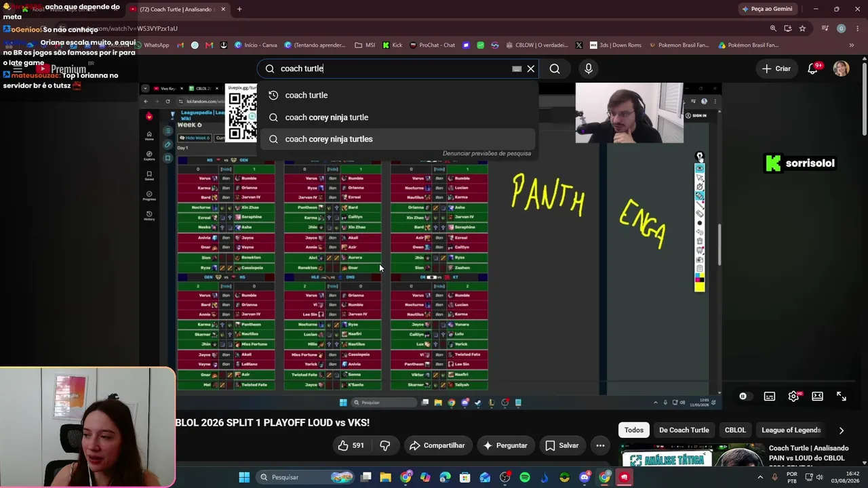Click the Windows taskbar search box
Viewport: 868px width, 488px height.
pyautogui.click(x=305, y=477)
